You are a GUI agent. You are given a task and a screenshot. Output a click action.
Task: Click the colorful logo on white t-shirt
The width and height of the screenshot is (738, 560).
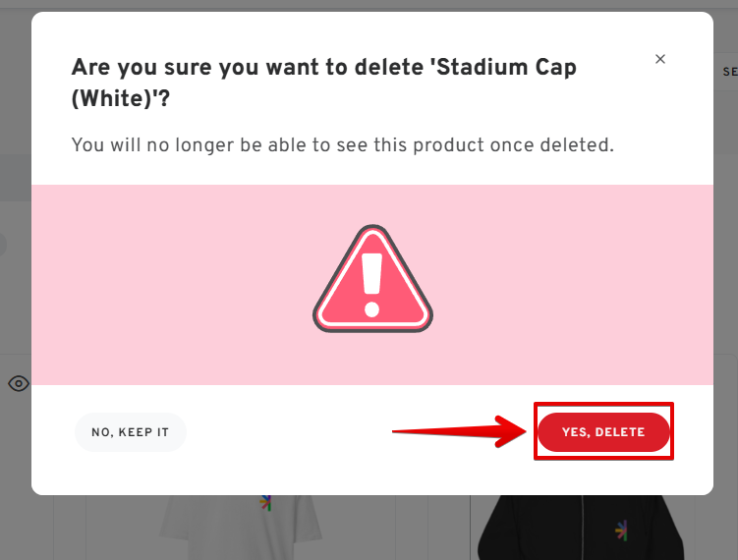pyautogui.click(x=266, y=503)
